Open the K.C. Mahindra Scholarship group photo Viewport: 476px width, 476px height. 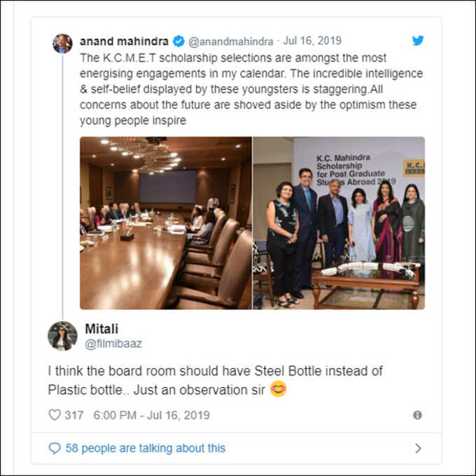[x=339, y=223]
